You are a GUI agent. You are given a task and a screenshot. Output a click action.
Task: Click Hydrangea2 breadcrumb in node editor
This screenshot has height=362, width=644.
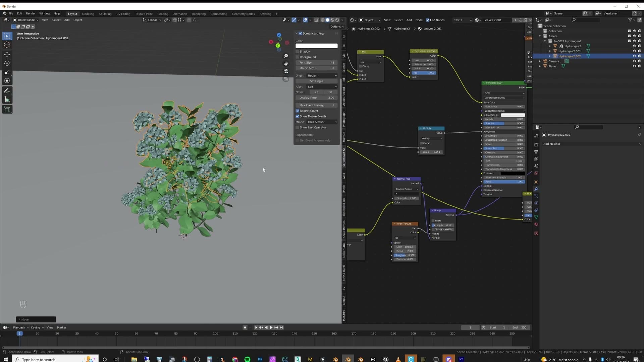(401, 29)
